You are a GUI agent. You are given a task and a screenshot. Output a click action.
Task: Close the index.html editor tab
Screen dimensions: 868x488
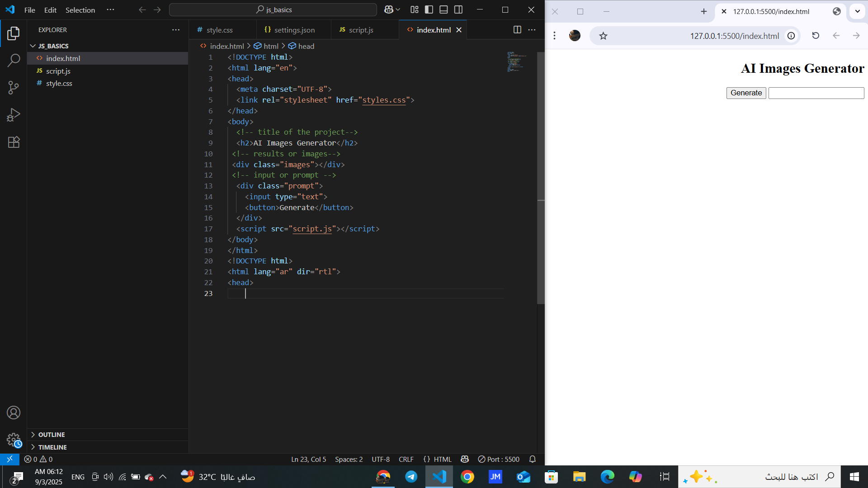click(459, 30)
